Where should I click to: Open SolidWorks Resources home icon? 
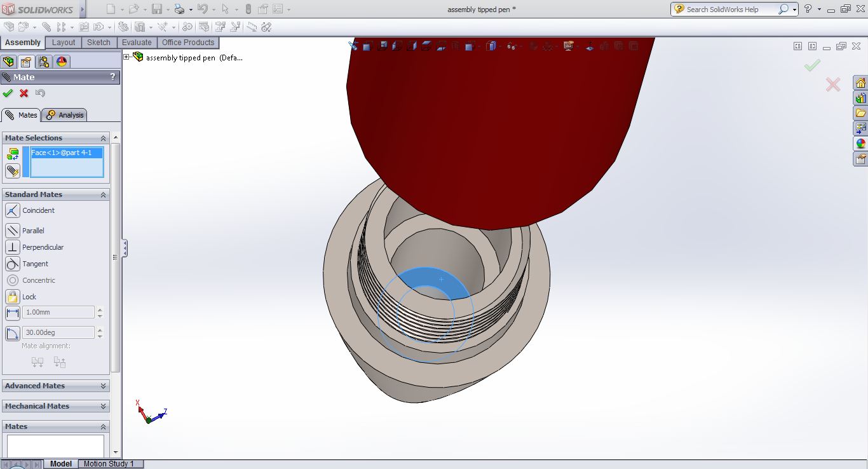coord(860,83)
